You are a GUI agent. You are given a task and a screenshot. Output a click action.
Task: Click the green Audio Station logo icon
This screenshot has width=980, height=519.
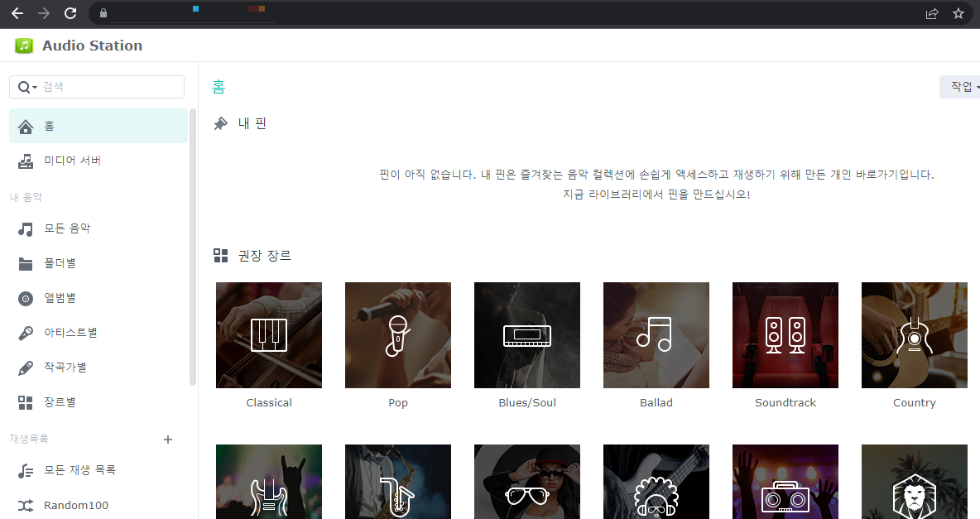pos(24,46)
